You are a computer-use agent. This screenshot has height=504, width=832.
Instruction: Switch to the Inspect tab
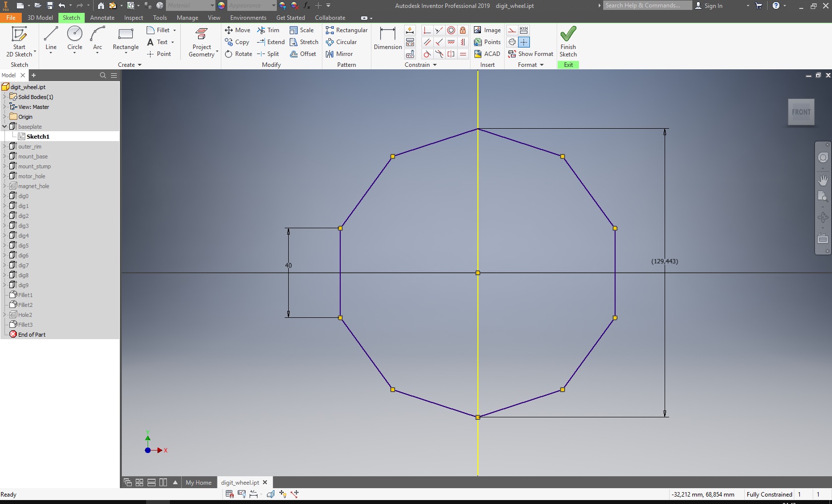[x=133, y=17]
